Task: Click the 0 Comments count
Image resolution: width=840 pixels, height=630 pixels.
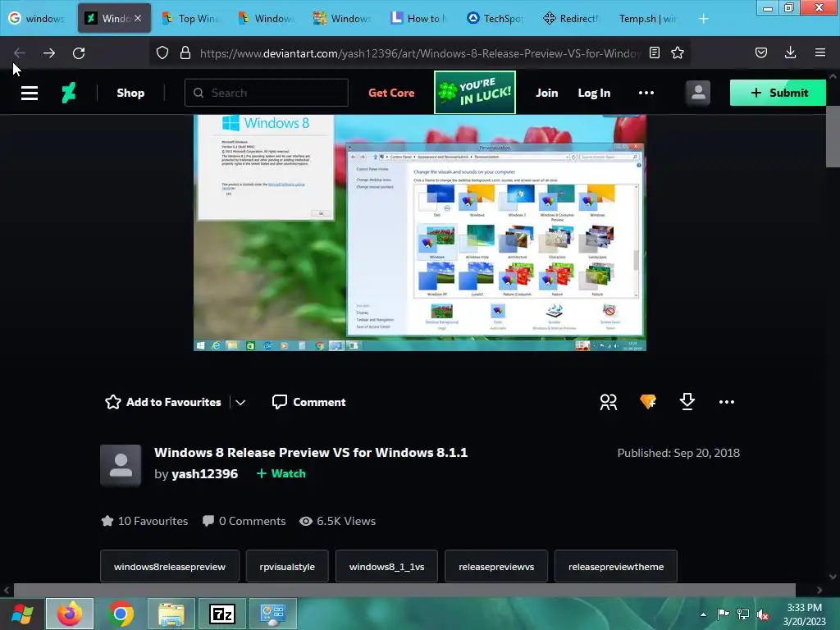Action: 244,521
